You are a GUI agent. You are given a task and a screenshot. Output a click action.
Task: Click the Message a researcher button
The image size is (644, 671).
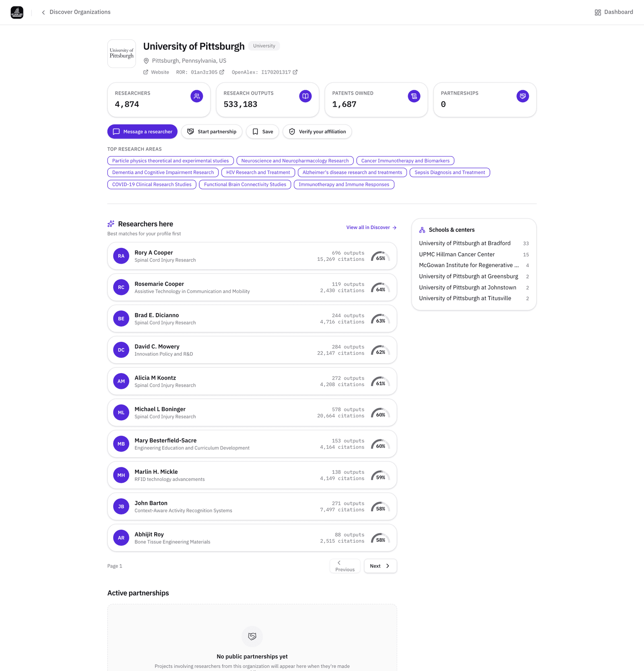click(x=142, y=132)
